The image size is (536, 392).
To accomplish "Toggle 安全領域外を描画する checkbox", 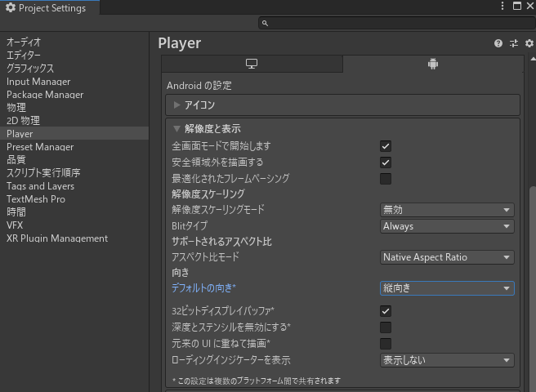I will pyautogui.click(x=386, y=163).
